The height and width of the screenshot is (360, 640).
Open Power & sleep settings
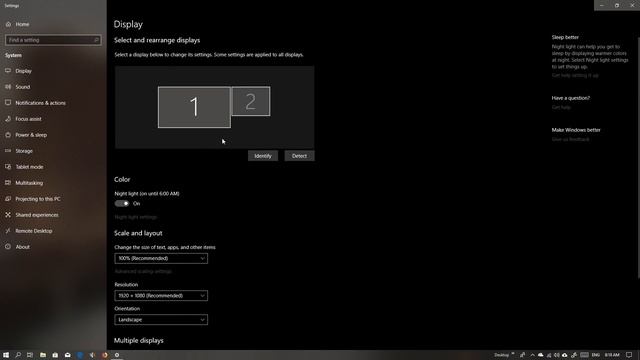(x=31, y=135)
